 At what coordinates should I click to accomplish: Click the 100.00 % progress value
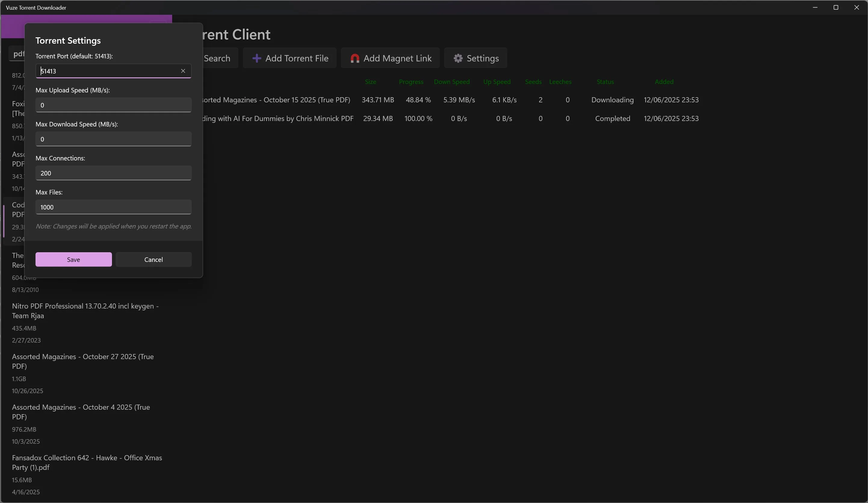tap(418, 119)
